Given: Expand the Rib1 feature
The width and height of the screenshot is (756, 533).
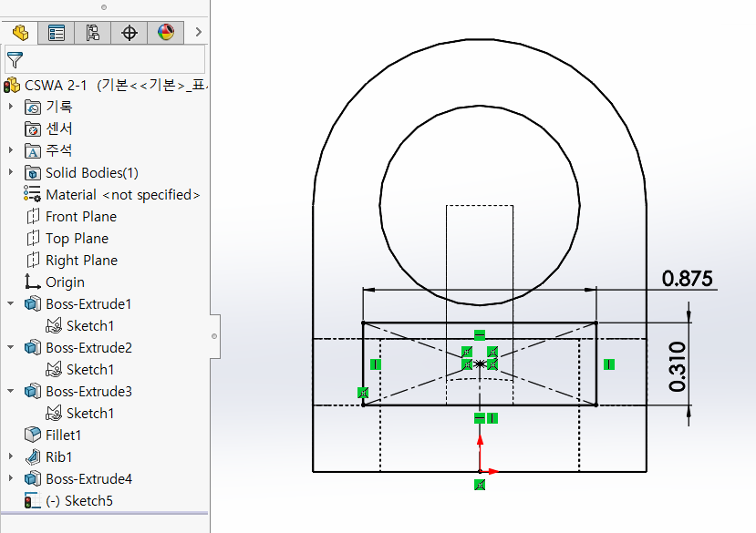Looking at the screenshot, I should click(11, 456).
